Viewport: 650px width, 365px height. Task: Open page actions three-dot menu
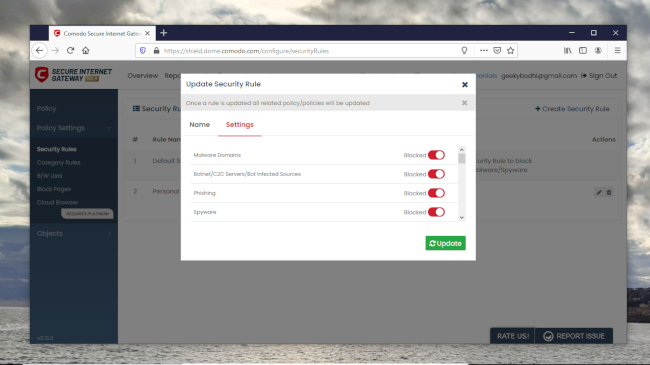[483, 51]
